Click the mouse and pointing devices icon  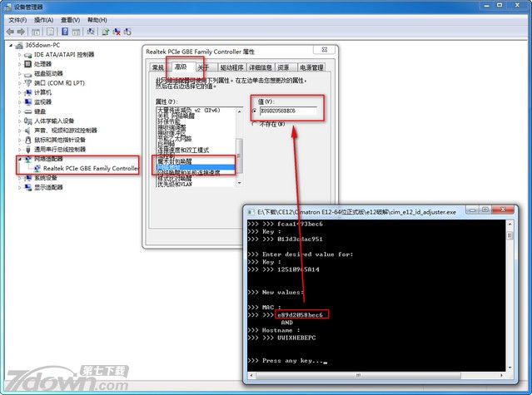click(27, 140)
